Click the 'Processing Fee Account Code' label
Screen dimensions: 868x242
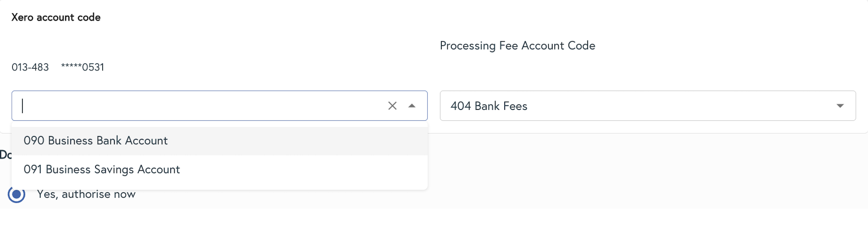517,45
